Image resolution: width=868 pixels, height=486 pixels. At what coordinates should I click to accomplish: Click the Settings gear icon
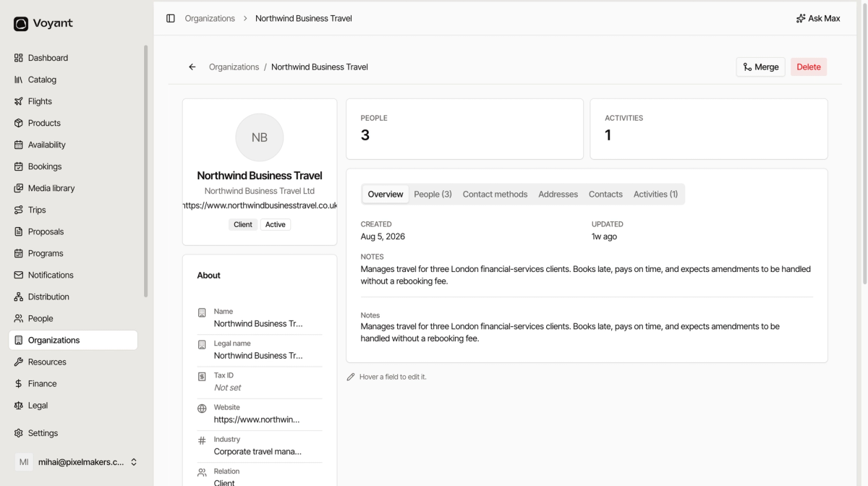pos(19,433)
